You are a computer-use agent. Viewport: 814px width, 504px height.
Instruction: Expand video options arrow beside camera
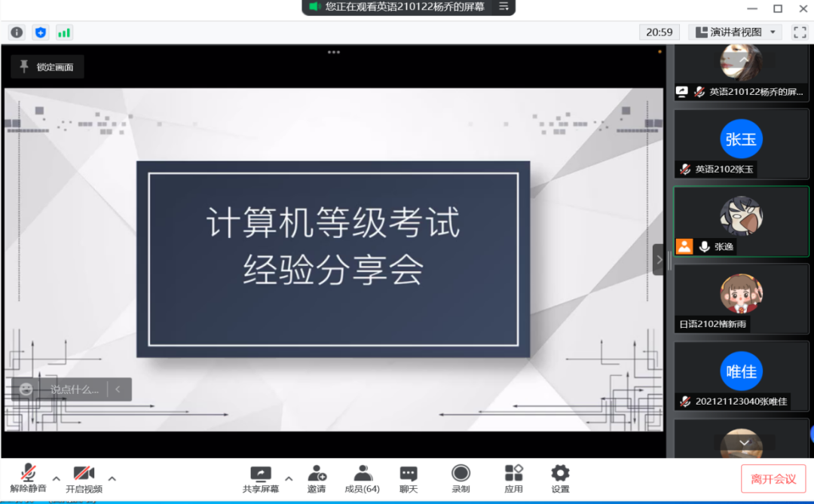(x=112, y=478)
